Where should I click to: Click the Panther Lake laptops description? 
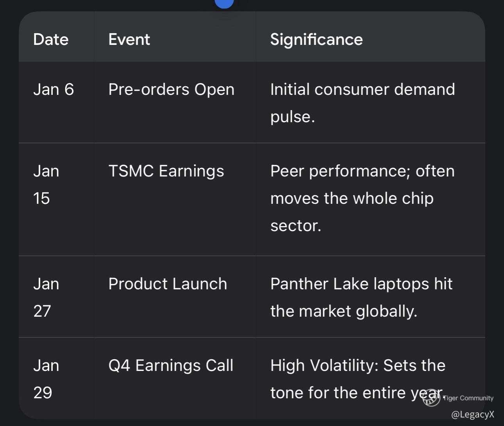coord(361,297)
